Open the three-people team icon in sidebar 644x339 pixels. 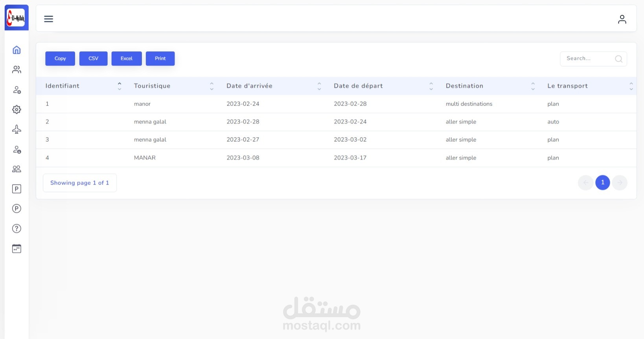[x=17, y=169]
